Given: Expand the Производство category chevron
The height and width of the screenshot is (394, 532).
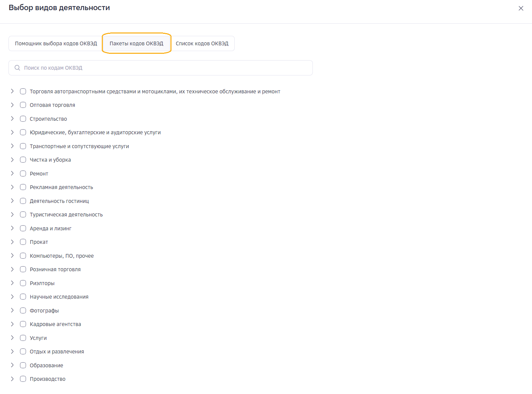Looking at the screenshot, I should click(x=12, y=379).
